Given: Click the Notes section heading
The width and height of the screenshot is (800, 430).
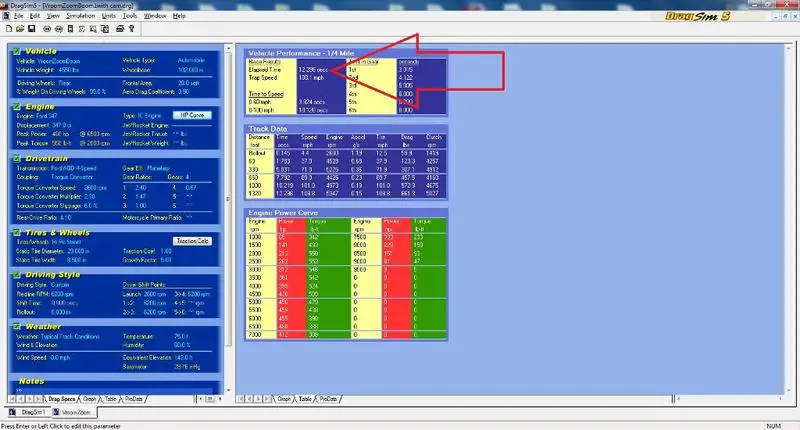Looking at the screenshot, I should [x=31, y=381].
